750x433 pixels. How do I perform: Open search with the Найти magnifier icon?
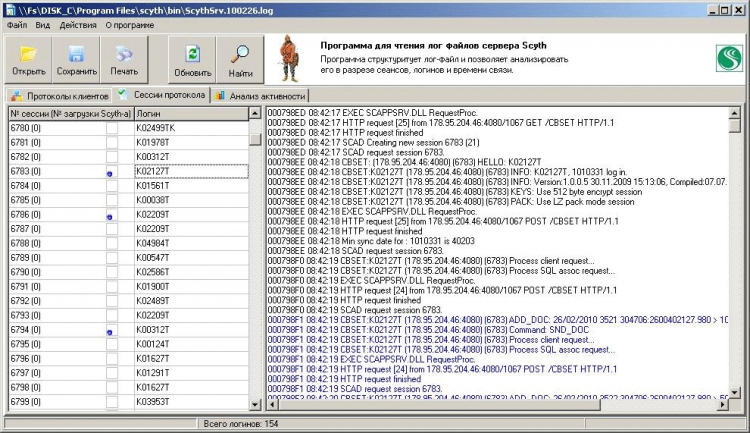point(240,54)
